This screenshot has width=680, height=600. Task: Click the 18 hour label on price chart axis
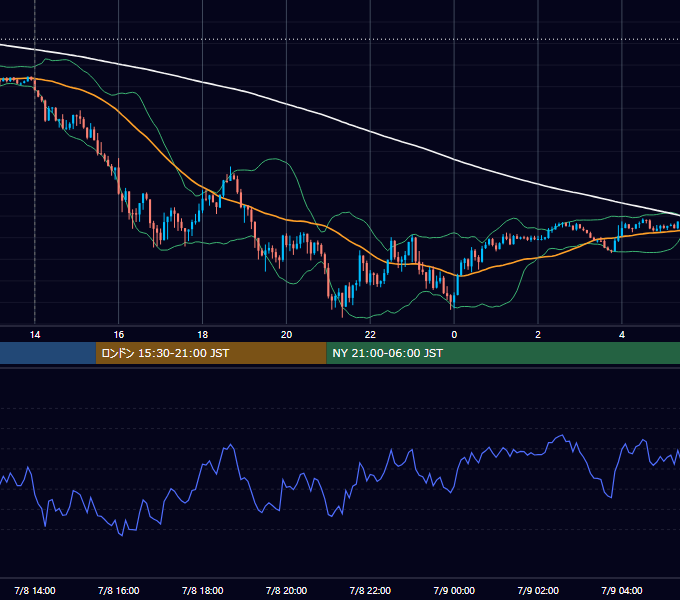coord(203,335)
